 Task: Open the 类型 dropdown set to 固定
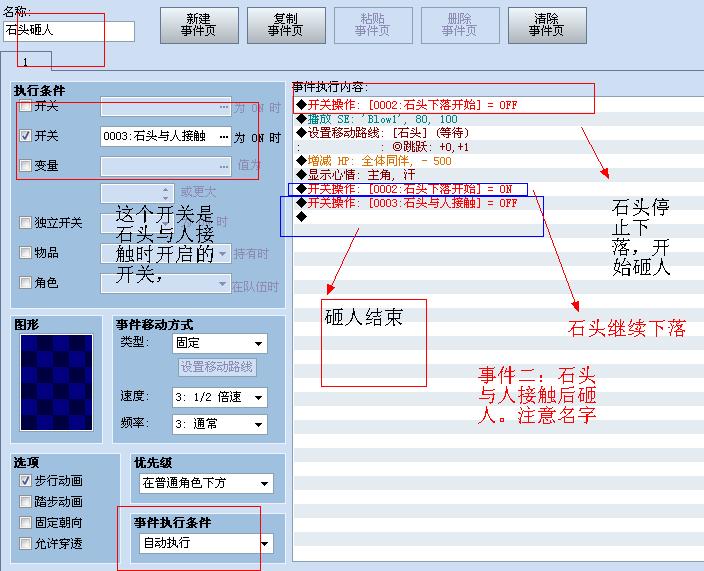(x=220, y=343)
